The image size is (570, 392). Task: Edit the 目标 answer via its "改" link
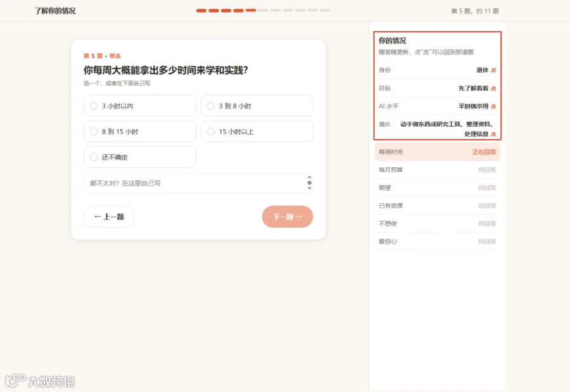(x=493, y=89)
